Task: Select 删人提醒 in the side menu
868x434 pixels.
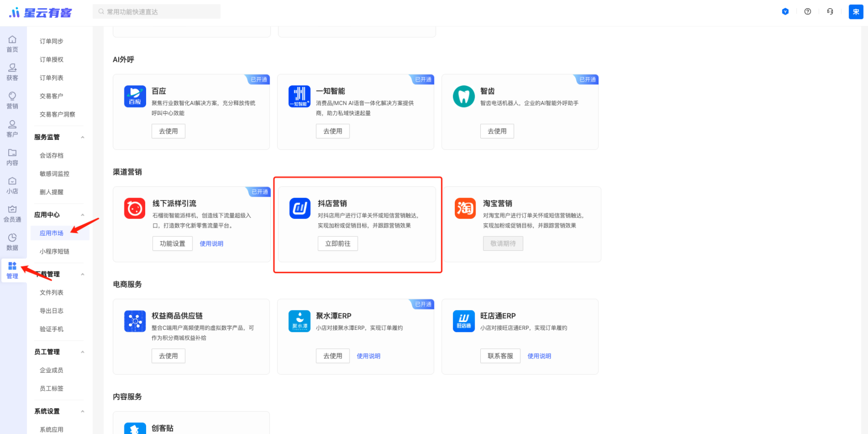Action: (x=52, y=192)
